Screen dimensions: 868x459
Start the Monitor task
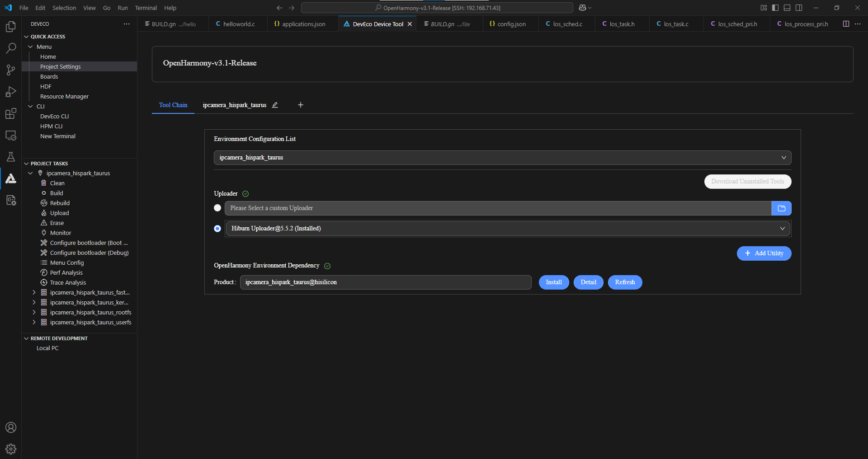pyautogui.click(x=61, y=233)
